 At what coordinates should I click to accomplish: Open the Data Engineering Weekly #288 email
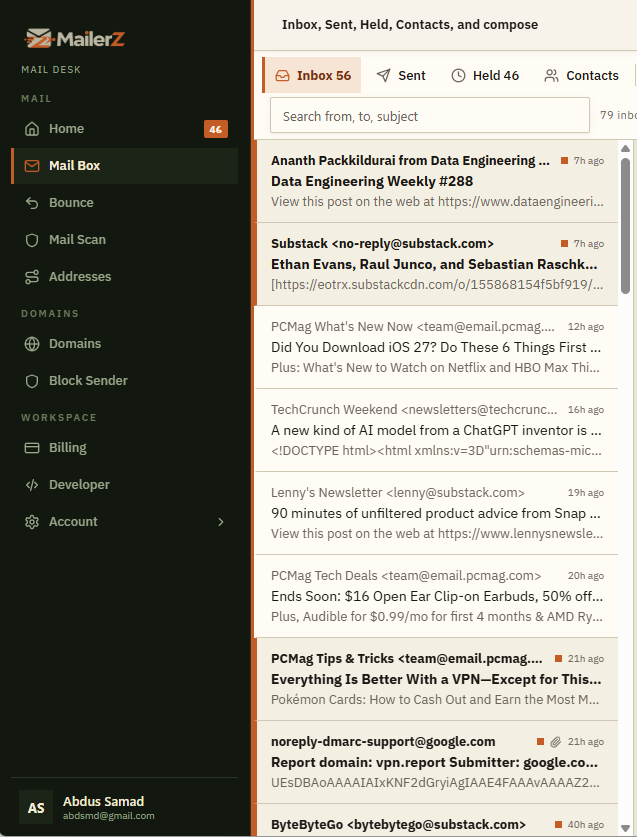pos(436,181)
